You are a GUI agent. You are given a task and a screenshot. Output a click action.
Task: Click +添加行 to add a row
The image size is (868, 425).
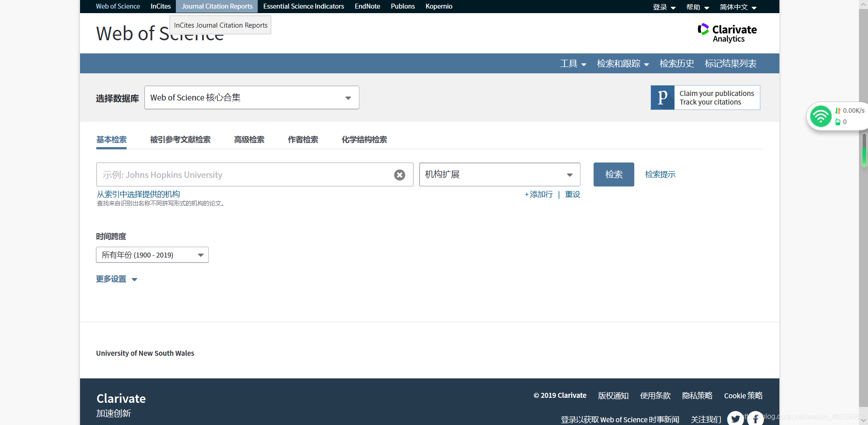click(x=538, y=195)
